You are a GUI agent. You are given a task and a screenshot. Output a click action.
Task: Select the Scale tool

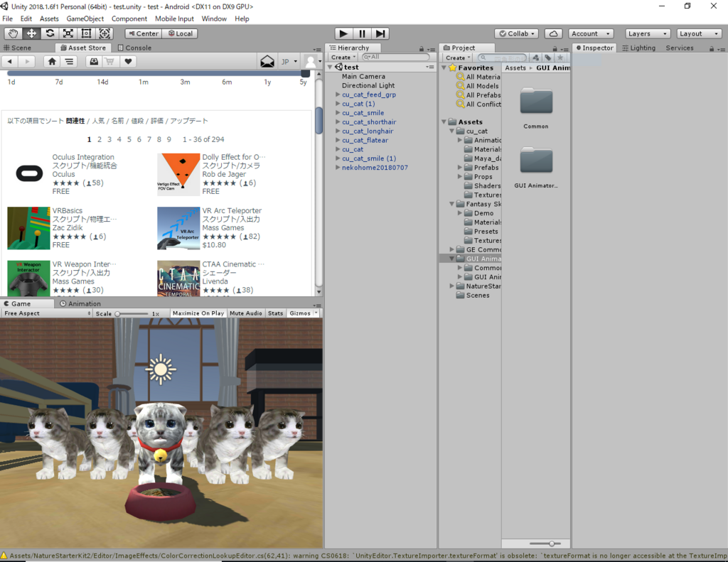point(68,33)
